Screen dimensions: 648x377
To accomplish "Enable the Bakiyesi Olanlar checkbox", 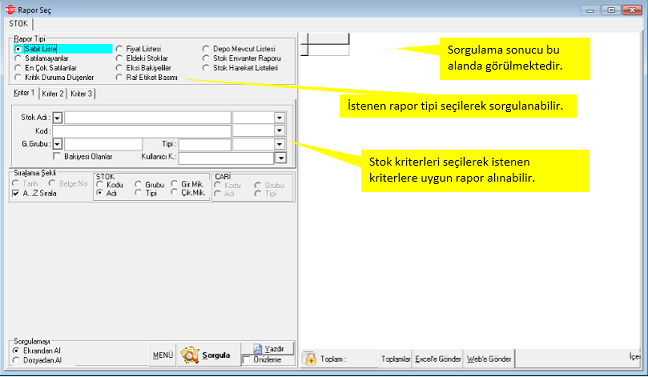I will [x=57, y=156].
